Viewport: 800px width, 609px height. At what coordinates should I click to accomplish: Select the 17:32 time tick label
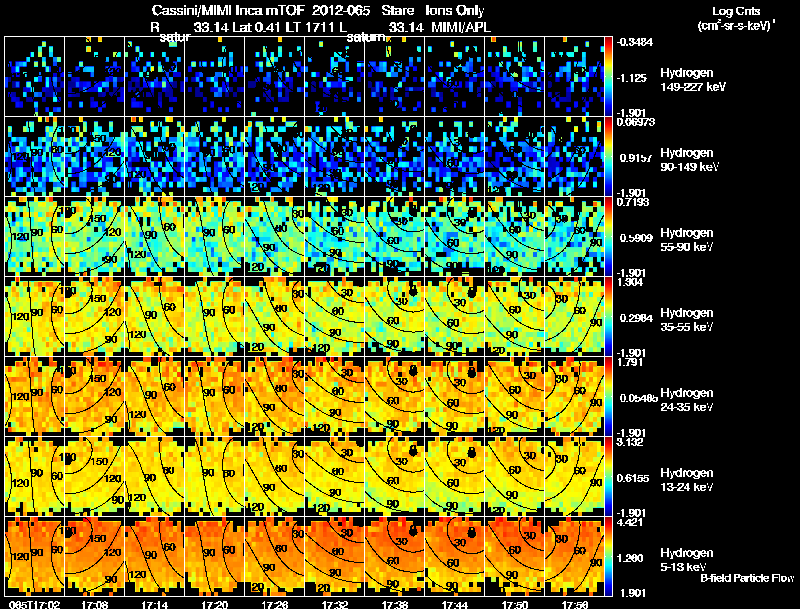[x=335, y=605]
